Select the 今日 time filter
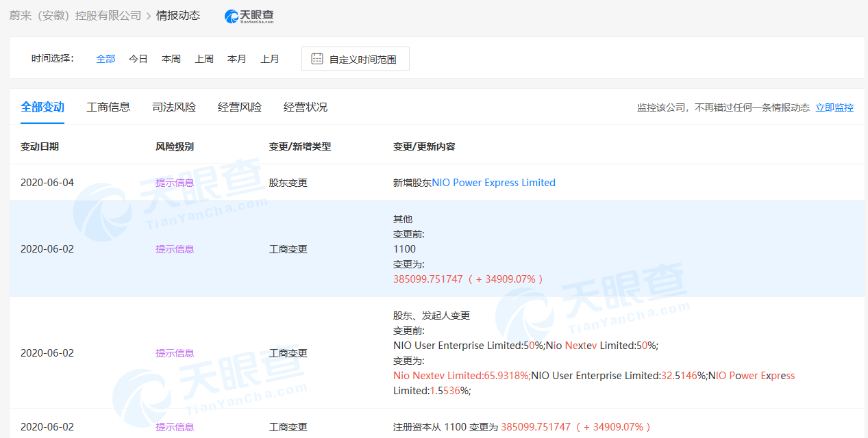The width and height of the screenshot is (868, 438). tap(138, 59)
